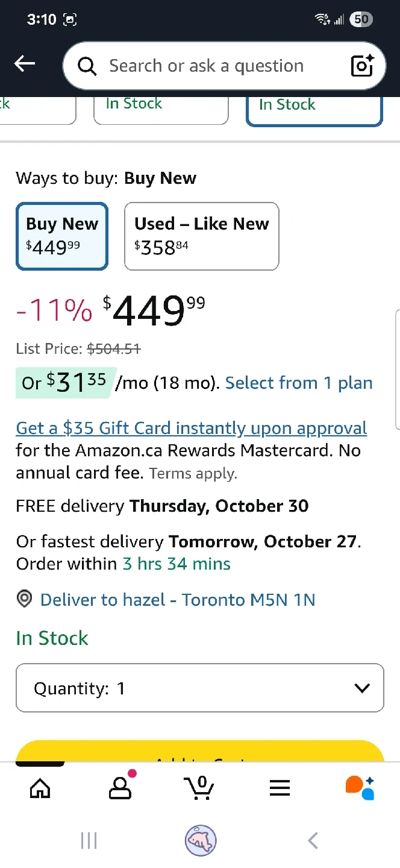
Task: Open Select from 1 plan link
Action: 299,383
